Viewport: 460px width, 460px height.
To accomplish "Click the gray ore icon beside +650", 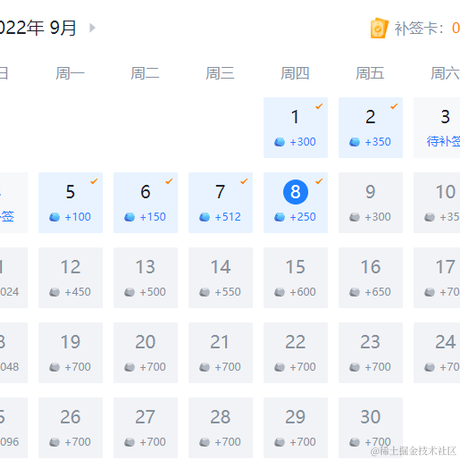I will (x=354, y=292).
